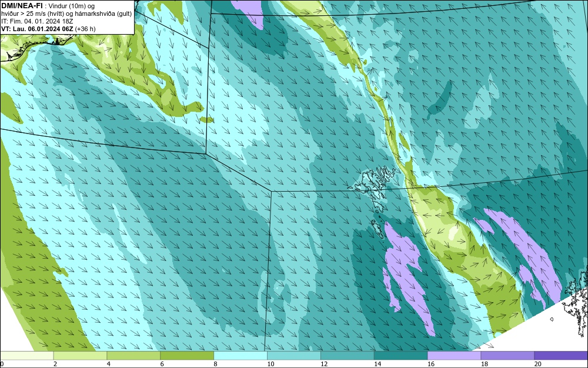The image size is (588, 368).
Task: Click the legend label '18'
Action: tap(485, 364)
